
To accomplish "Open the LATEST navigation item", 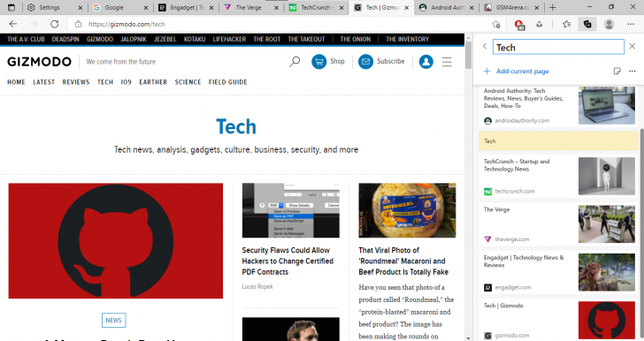I will pyautogui.click(x=44, y=82).
